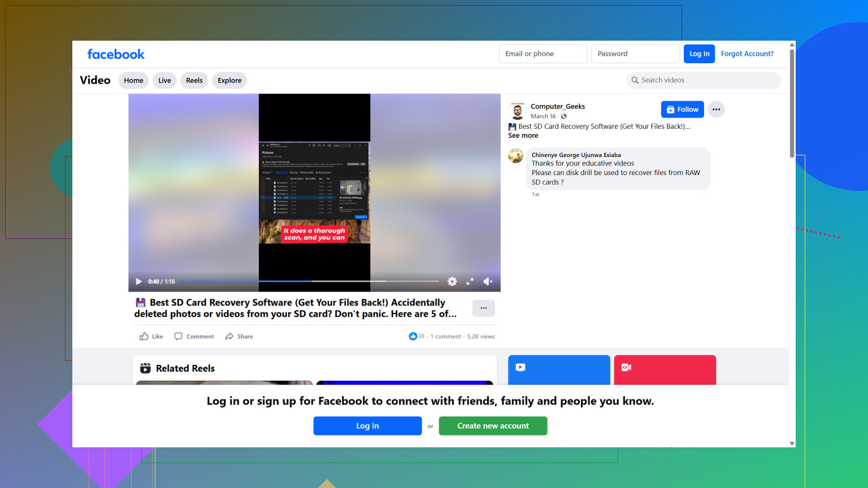Click Create new account
This screenshot has width=868, height=488.
click(493, 426)
